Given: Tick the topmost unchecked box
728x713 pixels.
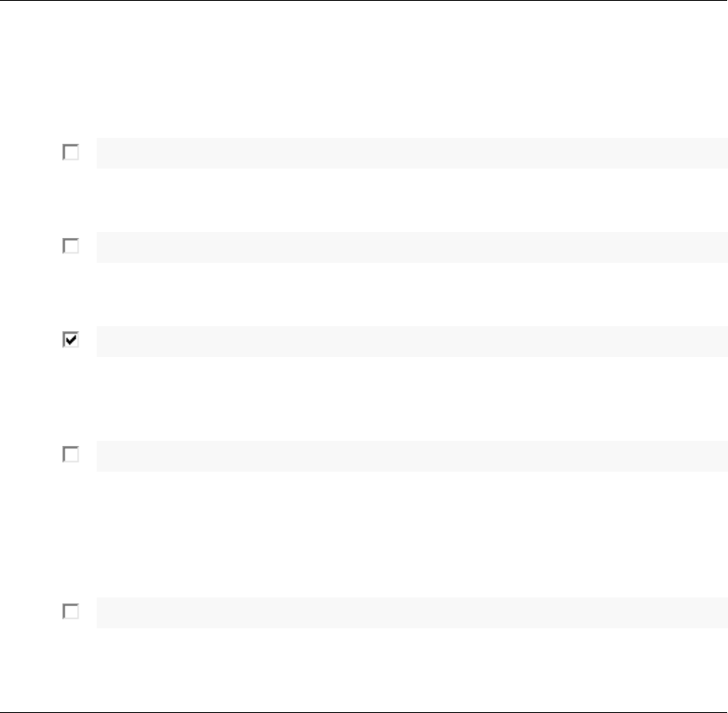Looking at the screenshot, I should click(71, 152).
